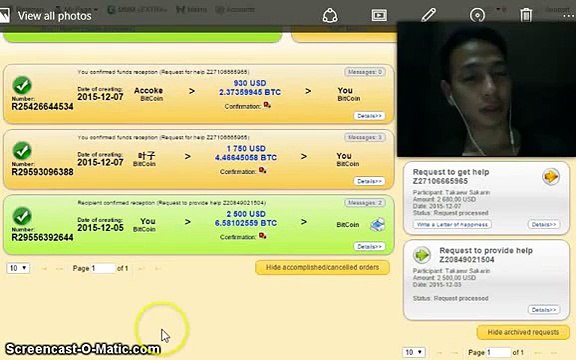This screenshot has width=576, height=360.
Task: Click the 930 USD amount
Action: (250, 83)
